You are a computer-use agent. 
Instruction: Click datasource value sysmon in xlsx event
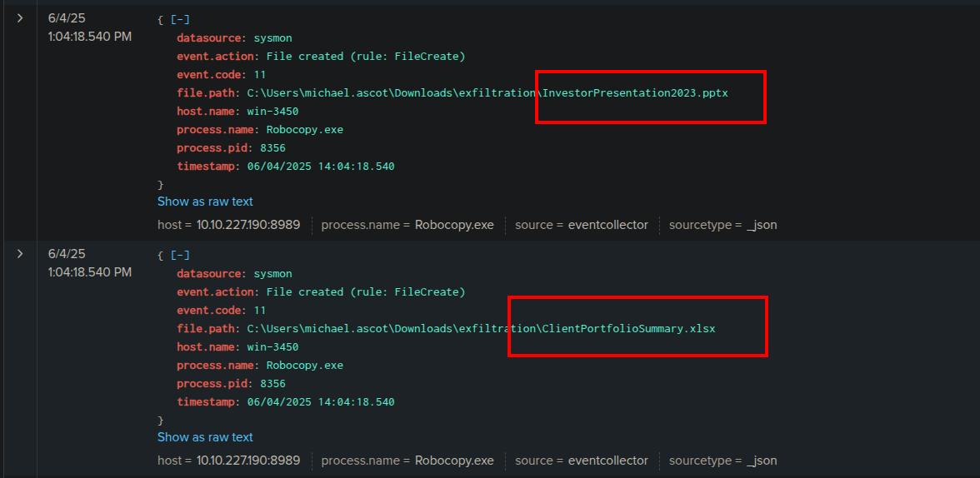tap(272, 274)
